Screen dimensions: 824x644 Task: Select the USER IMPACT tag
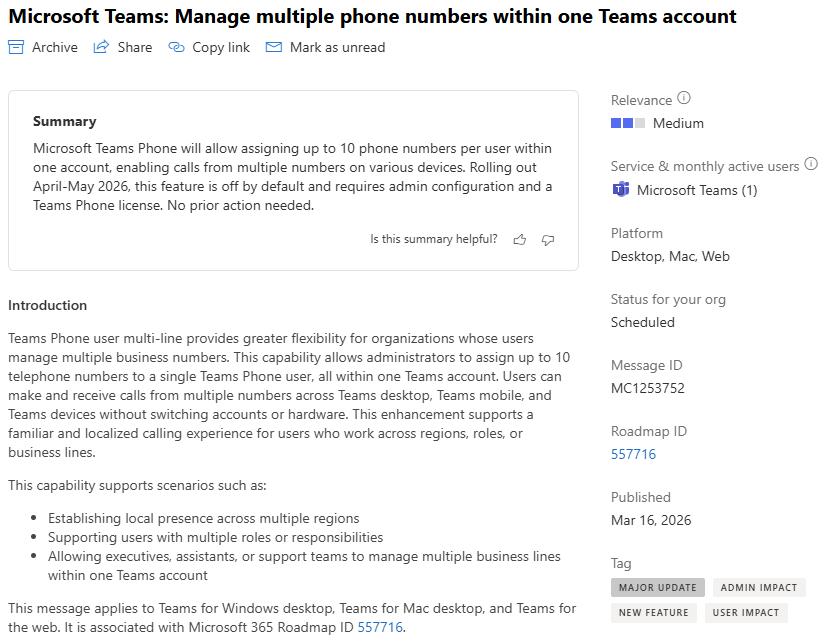tap(746, 613)
